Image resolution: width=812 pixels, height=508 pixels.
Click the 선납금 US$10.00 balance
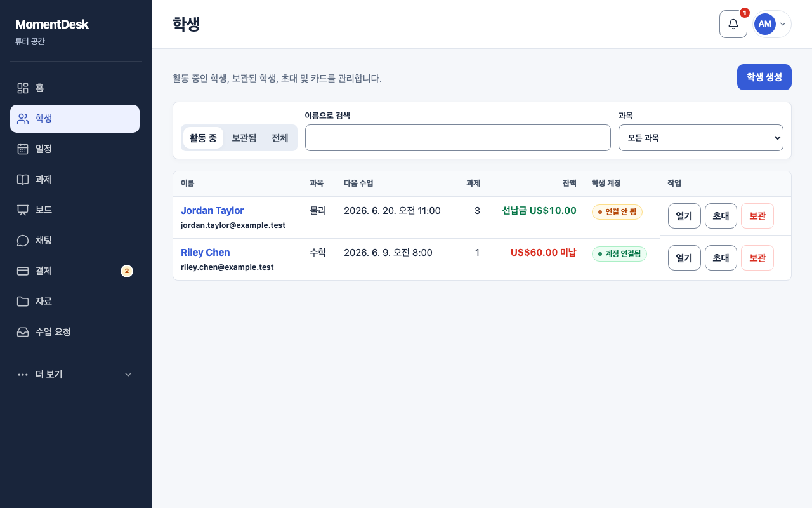(x=539, y=211)
